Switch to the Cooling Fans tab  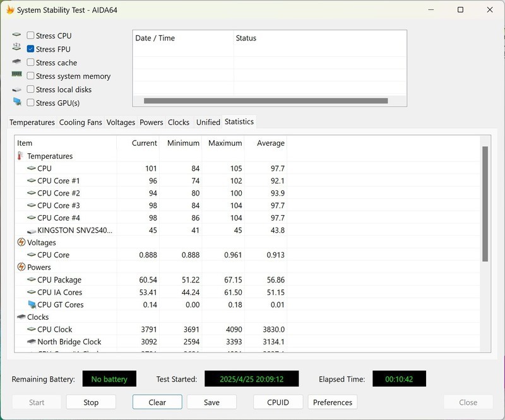pyautogui.click(x=80, y=122)
